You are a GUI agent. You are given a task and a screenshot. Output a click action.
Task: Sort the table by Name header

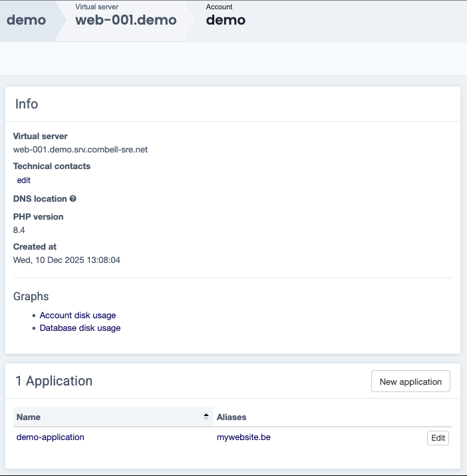coord(29,417)
